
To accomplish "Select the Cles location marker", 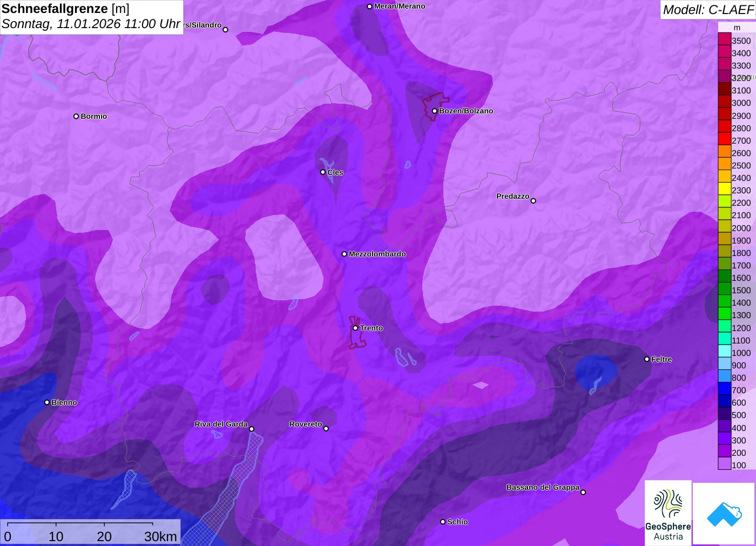I will click(323, 172).
